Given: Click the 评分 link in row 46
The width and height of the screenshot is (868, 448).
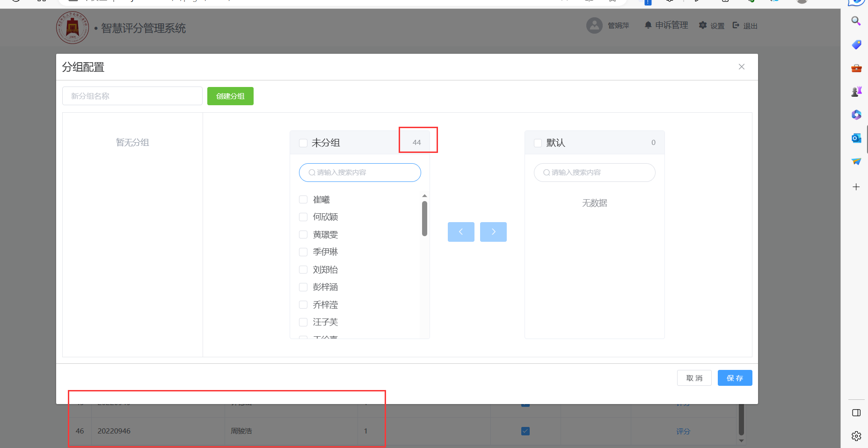Looking at the screenshot, I should click(683, 431).
